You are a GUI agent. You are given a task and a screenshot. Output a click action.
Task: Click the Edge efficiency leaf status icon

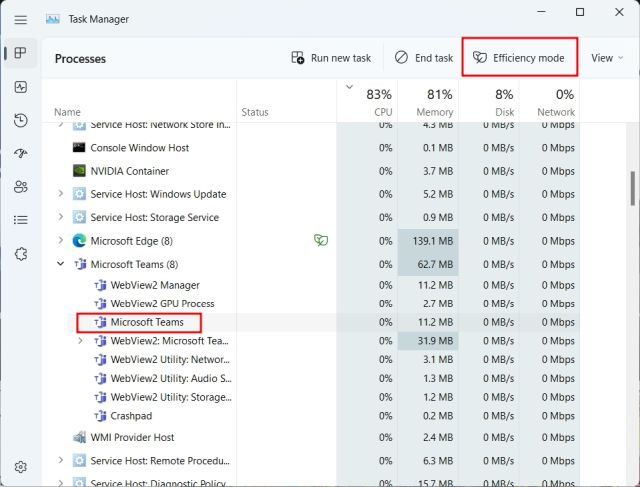pyautogui.click(x=321, y=240)
